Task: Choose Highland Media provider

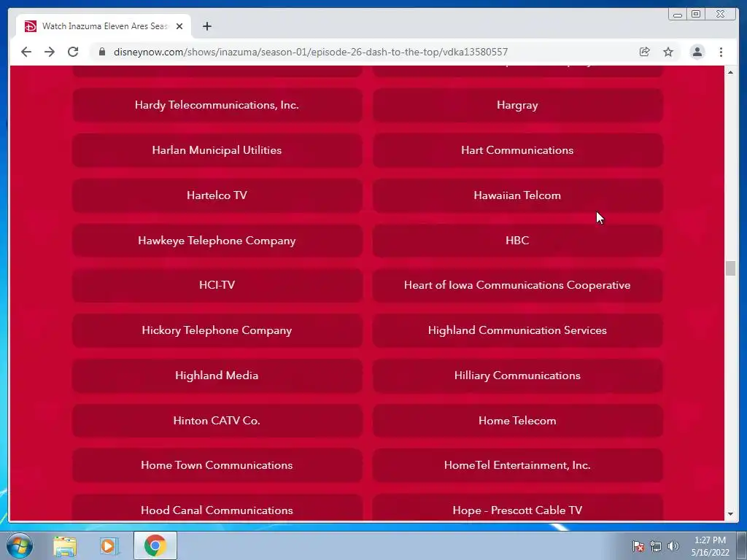Action: click(x=217, y=376)
